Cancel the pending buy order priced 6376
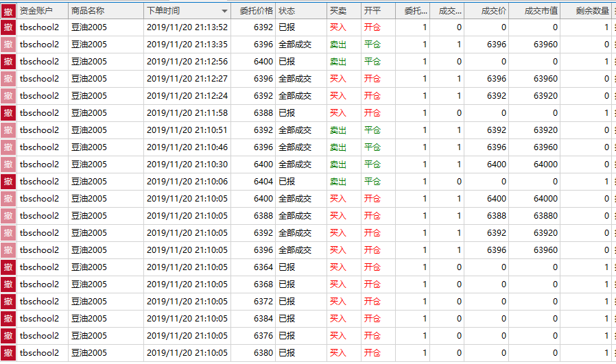The width and height of the screenshot is (616, 364). pyautogui.click(x=8, y=336)
